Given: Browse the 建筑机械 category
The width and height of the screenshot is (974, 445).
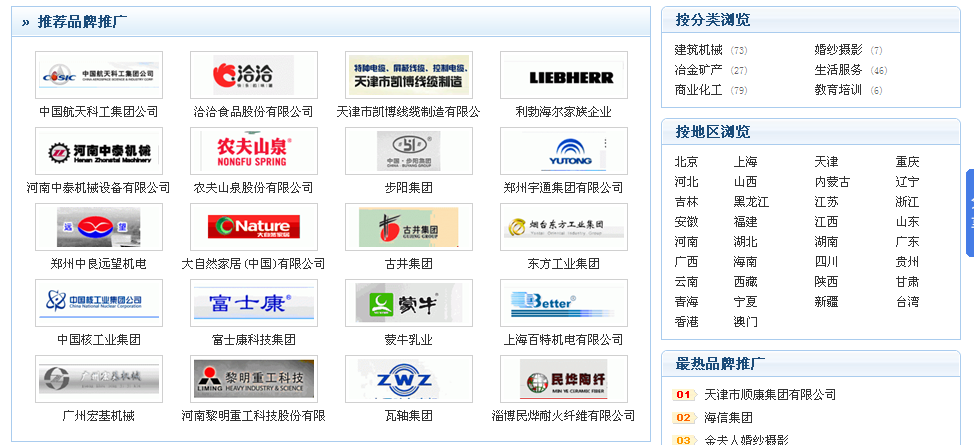Looking at the screenshot, I should click(x=698, y=50).
